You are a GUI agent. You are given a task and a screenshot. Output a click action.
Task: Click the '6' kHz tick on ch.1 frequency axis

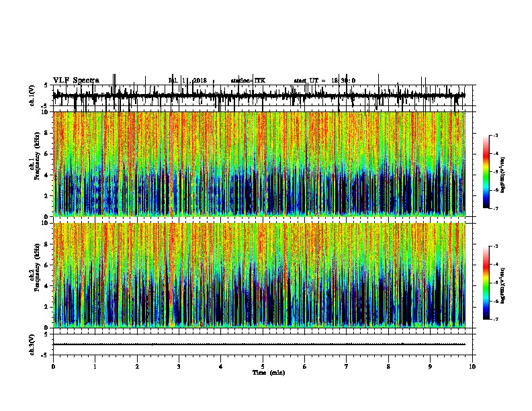[x=47, y=154]
